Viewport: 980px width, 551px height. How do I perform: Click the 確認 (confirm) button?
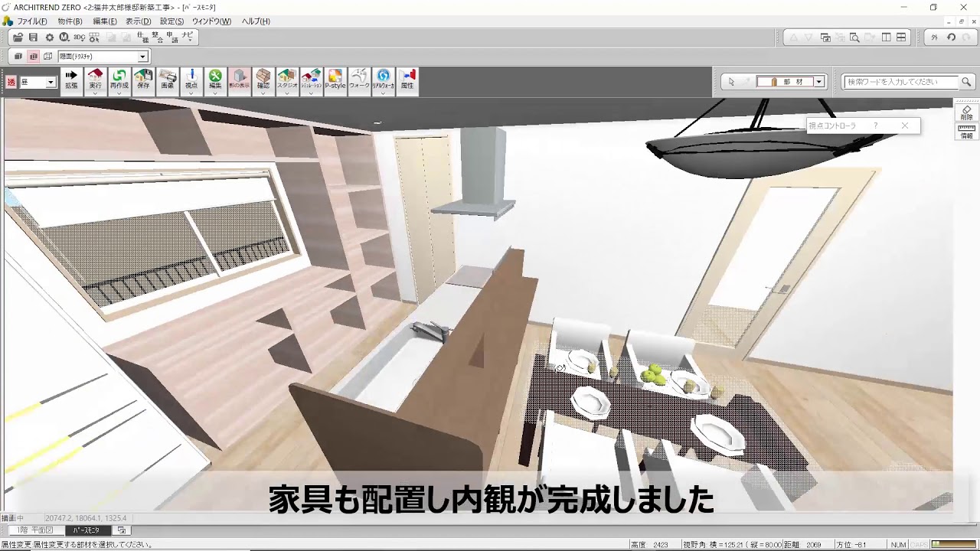[263, 80]
